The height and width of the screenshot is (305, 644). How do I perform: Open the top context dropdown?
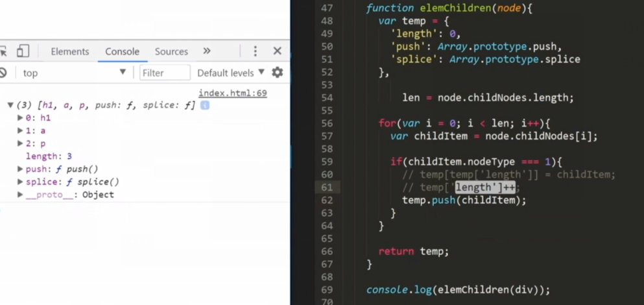[x=73, y=73]
